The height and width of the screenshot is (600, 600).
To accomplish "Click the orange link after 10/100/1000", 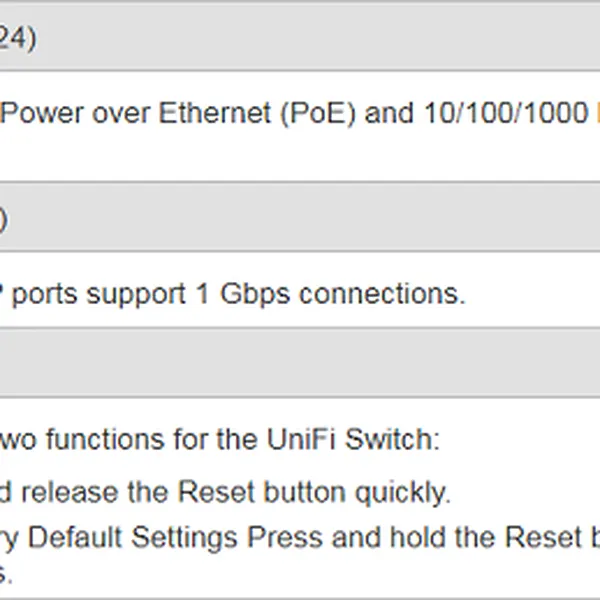I will tap(597, 114).
